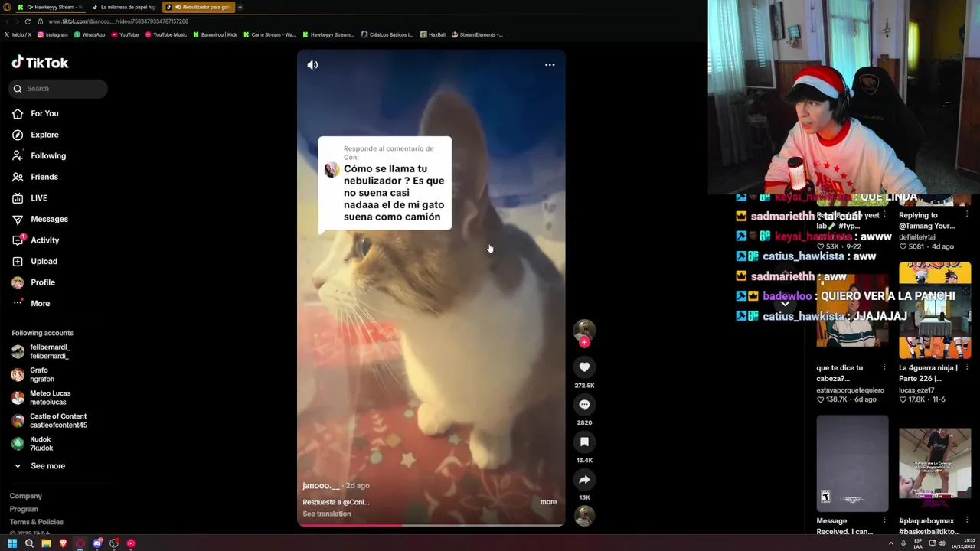980x551 pixels.
Task: Click See translation under the caption
Action: (327, 514)
